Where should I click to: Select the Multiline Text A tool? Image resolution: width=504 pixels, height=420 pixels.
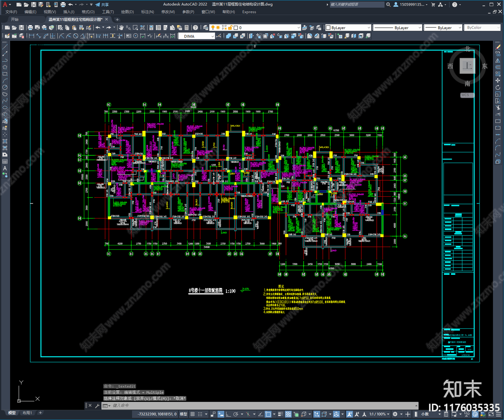pyautogui.click(x=5, y=168)
